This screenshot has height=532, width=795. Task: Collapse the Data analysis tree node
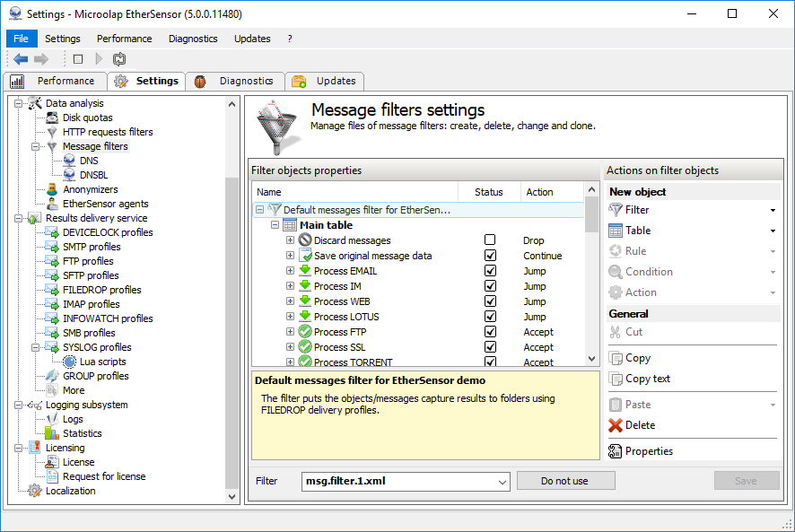point(18,103)
